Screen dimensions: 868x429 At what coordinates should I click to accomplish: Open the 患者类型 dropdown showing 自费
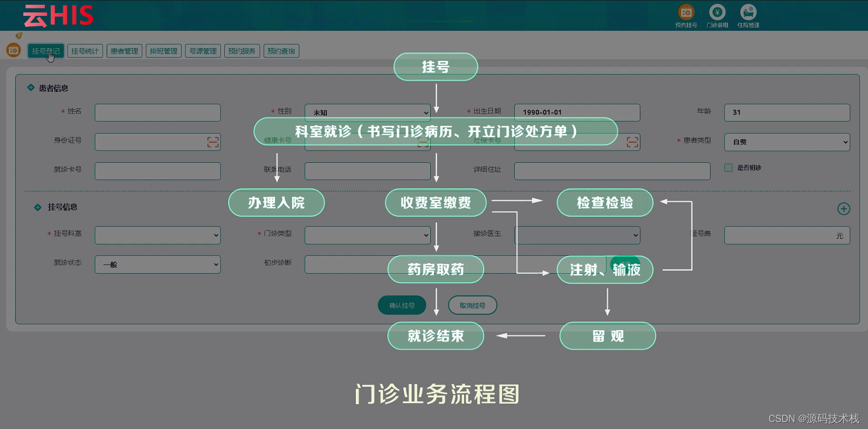pos(787,142)
